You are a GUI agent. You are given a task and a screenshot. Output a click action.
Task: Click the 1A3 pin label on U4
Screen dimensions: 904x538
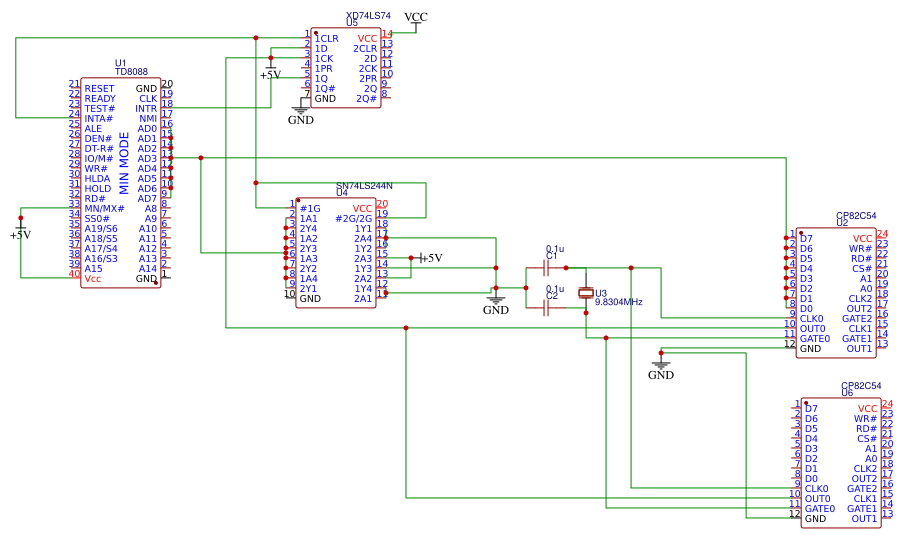tap(308, 259)
